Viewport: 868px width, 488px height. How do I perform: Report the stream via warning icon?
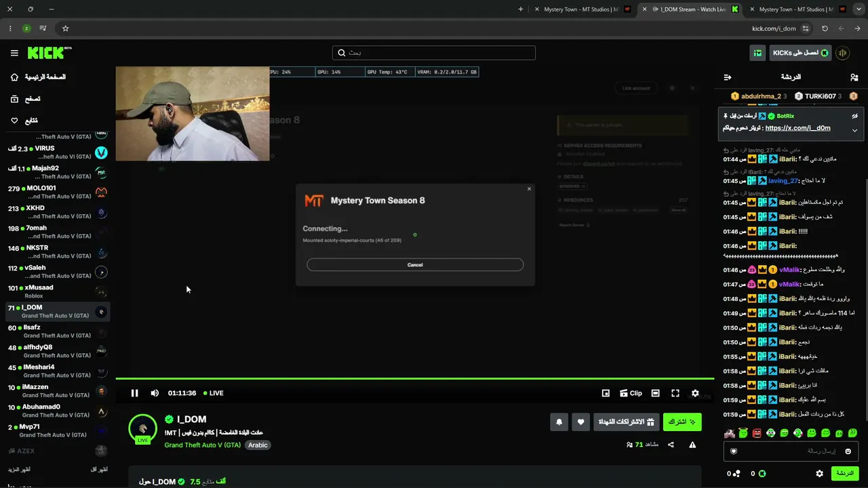[692, 445]
